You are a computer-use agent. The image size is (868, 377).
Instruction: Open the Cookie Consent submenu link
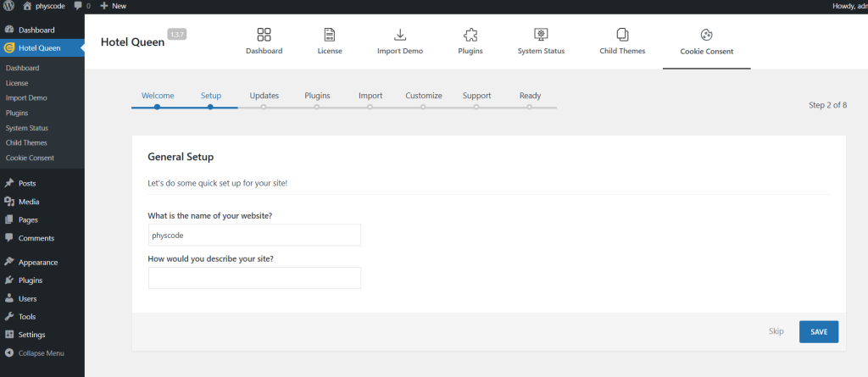click(30, 158)
